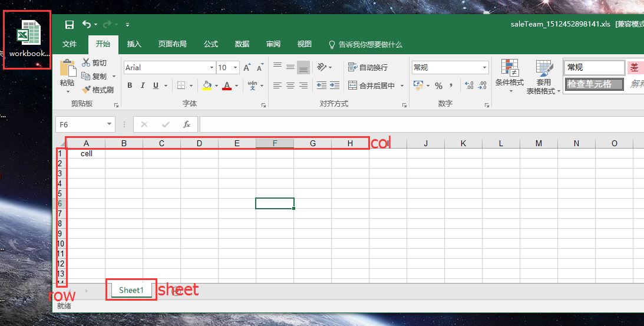
Task: Switch to the Insert (插入) ribbon tab
Action: [134, 44]
